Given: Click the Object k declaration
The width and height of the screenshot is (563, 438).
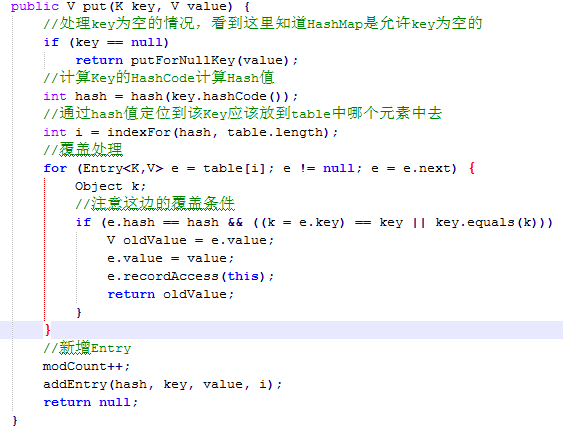Looking at the screenshot, I should click(x=110, y=186).
